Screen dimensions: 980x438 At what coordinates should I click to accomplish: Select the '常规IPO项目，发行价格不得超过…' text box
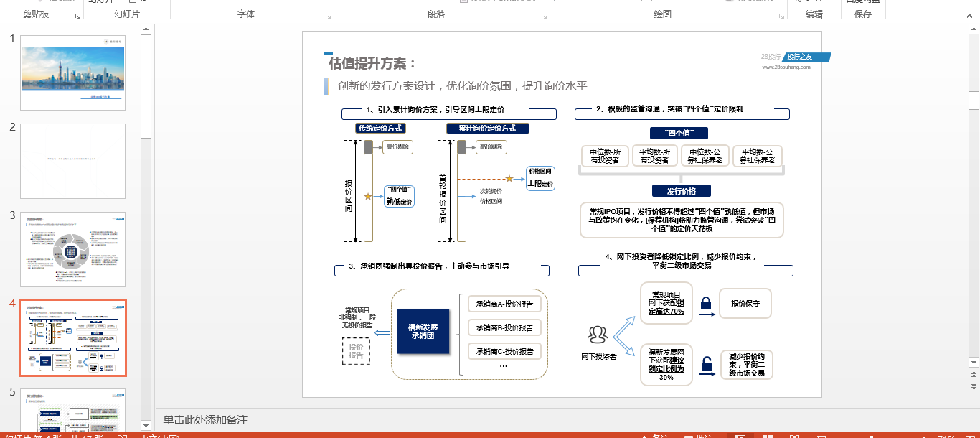point(682,220)
